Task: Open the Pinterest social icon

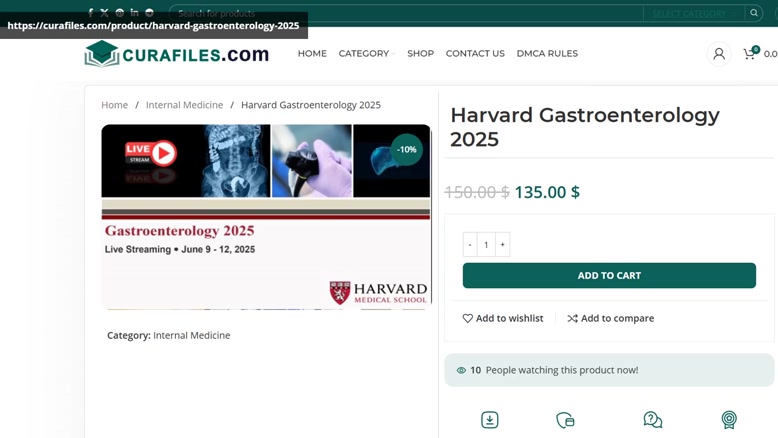Action: tap(120, 13)
